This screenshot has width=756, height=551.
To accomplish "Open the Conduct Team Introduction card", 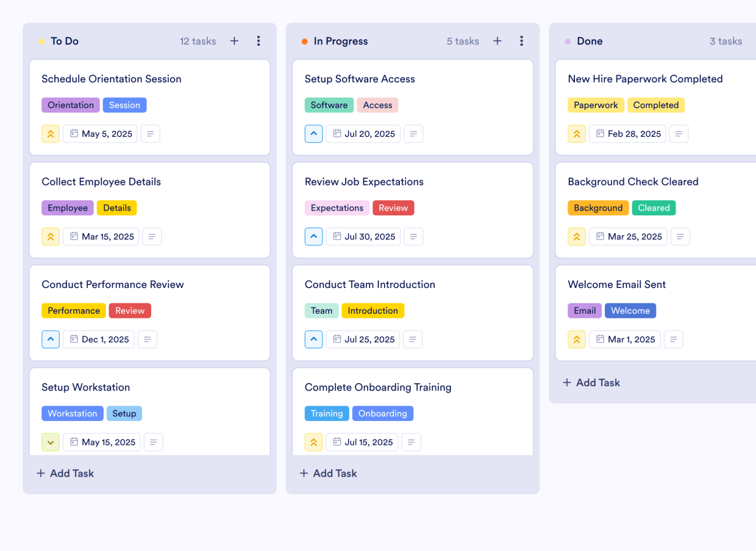I will pyautogui.click(x=370, y=284).
